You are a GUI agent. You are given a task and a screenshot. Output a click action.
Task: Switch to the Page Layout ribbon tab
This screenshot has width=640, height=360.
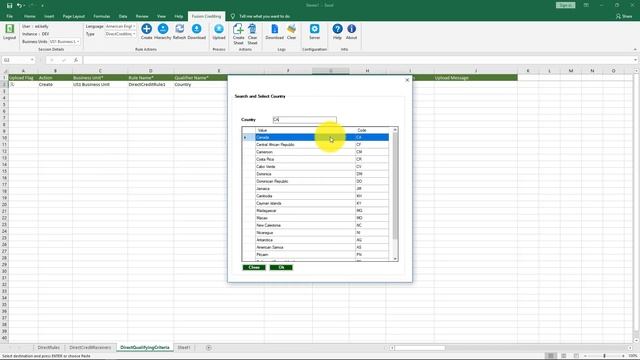(x=73, y=16)
